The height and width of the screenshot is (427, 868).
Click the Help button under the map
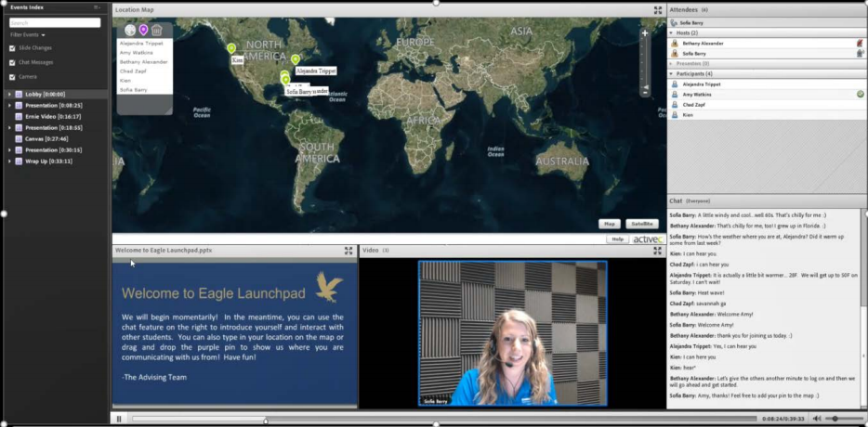[x=617, y=239]
